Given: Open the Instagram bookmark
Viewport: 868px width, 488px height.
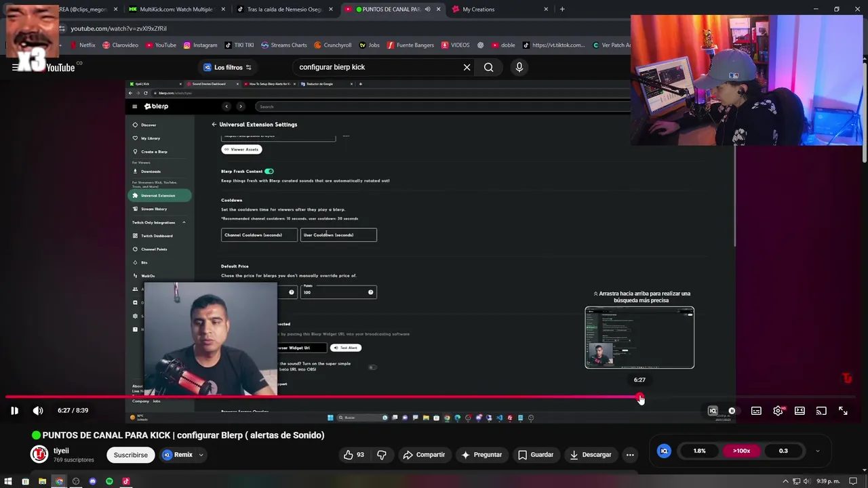Looking at the screenshot, I should pos(200,45).
